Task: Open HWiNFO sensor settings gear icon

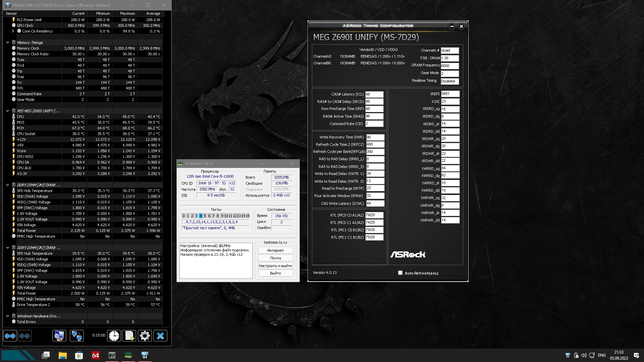Action: (145, 336)
